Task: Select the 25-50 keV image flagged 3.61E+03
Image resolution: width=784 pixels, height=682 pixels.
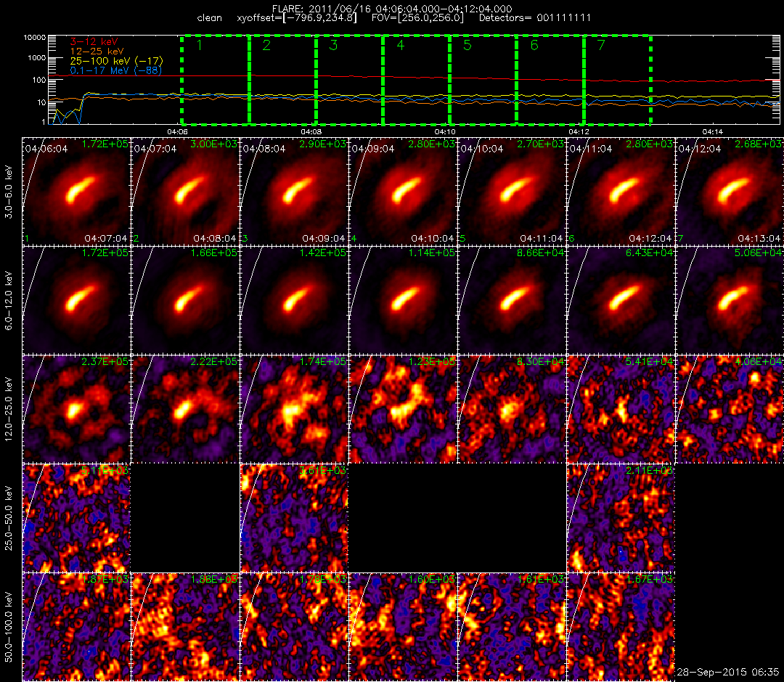Action: [294, 518]
